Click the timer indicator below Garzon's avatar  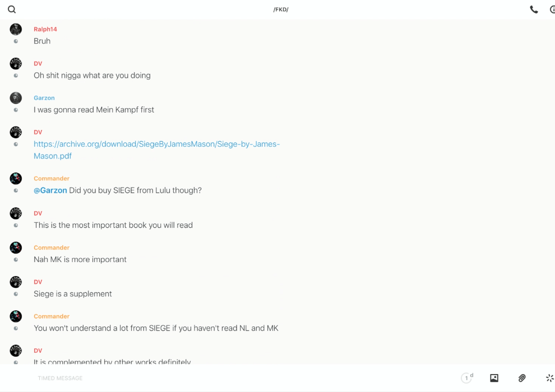[x=16, y=110]
